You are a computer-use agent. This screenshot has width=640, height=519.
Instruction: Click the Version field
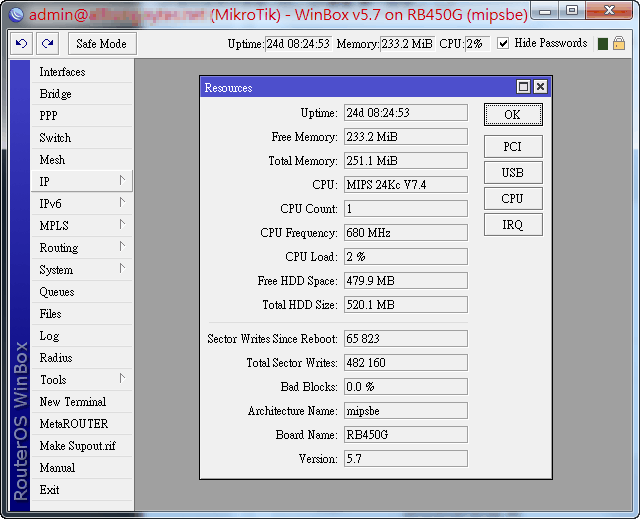pyautogui.click(x=406, y=459)
